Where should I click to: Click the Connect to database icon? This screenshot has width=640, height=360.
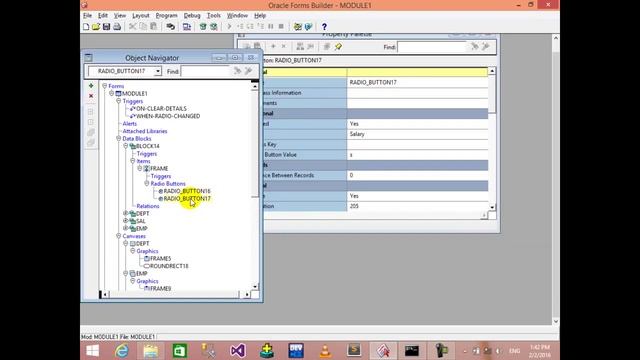[x=171, y=27]
